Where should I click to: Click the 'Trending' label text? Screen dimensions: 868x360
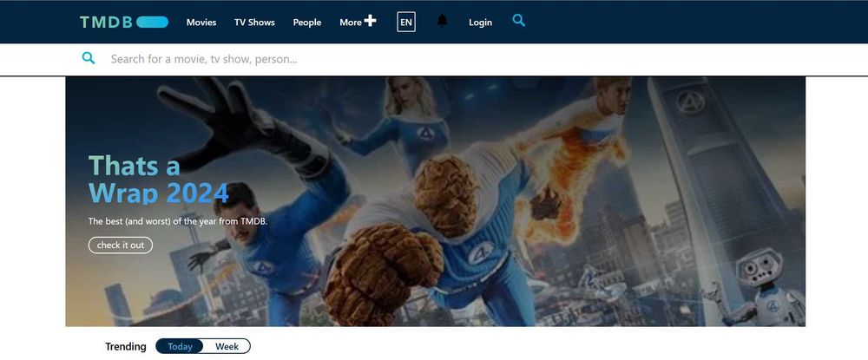pyautogui.click(x=126, y=346)
